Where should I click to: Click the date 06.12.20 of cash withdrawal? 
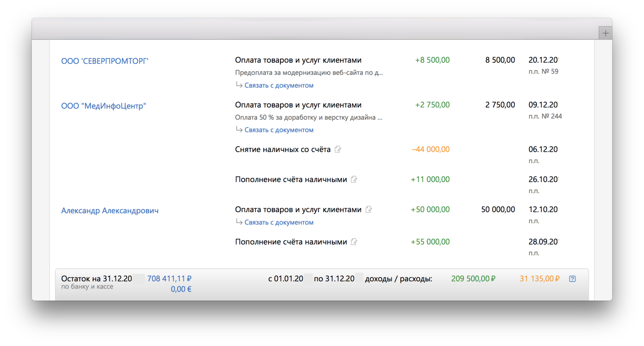tap(543, 149)
